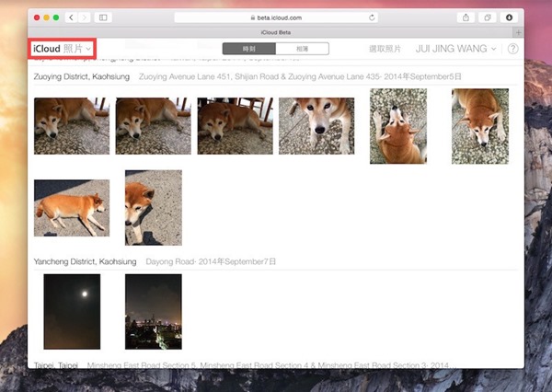Open iCloud help question mark icon
This screenshot has height=392, width=552.
[x=512, y=49]
